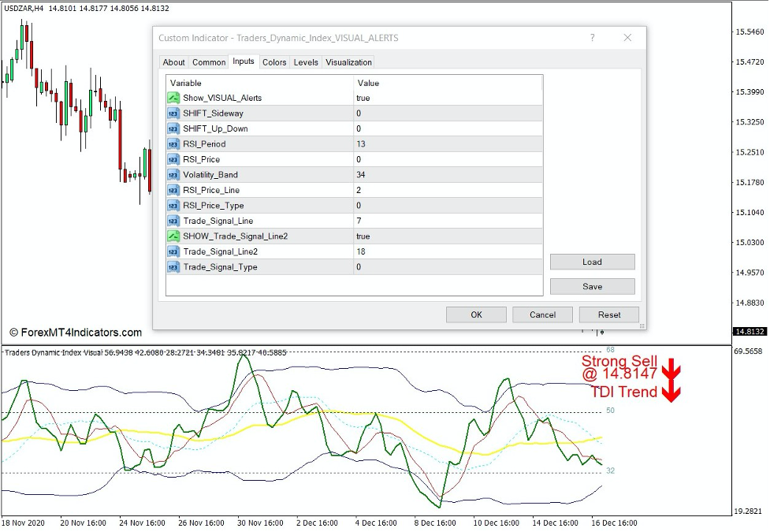Click the Reset button
The height and width of the screenshot is (532, 770).
(x=608, y=314)
